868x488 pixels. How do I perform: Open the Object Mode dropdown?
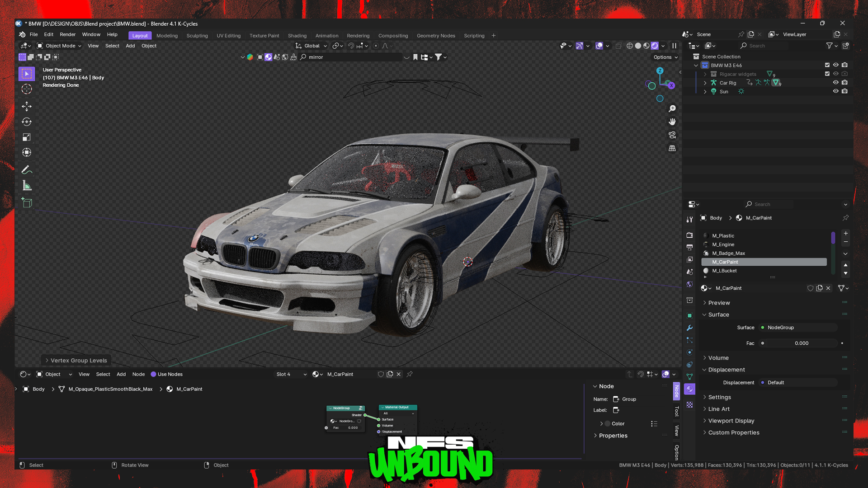59,46
